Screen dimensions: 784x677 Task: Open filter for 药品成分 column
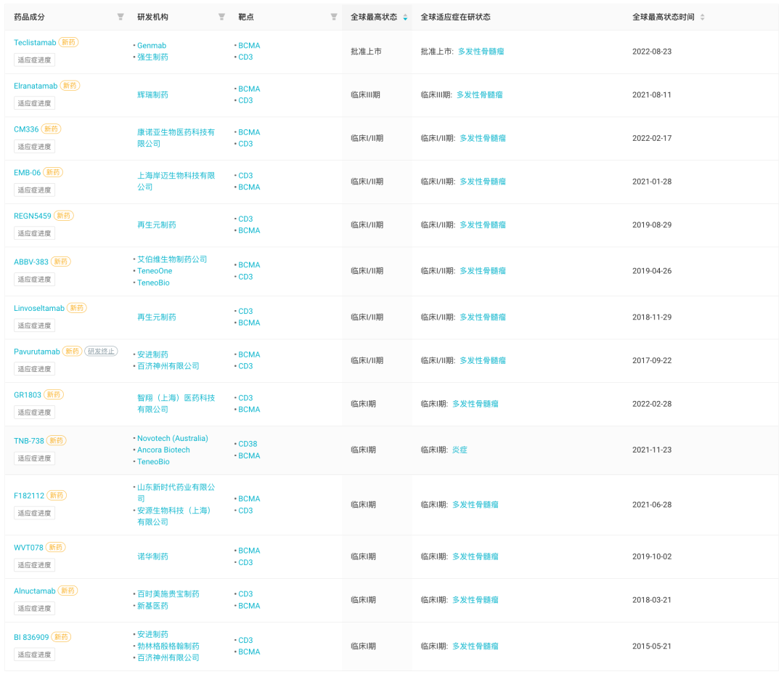(121, 17)
